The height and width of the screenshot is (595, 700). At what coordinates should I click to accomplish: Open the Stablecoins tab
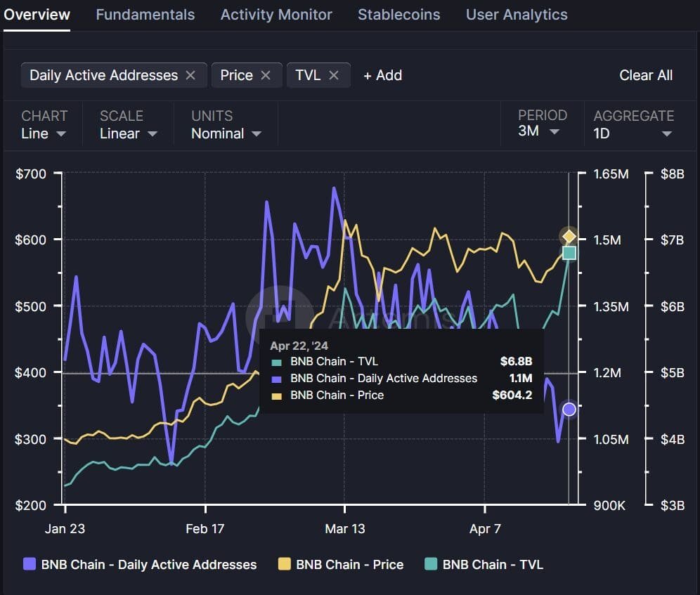[x=398, y=14]
